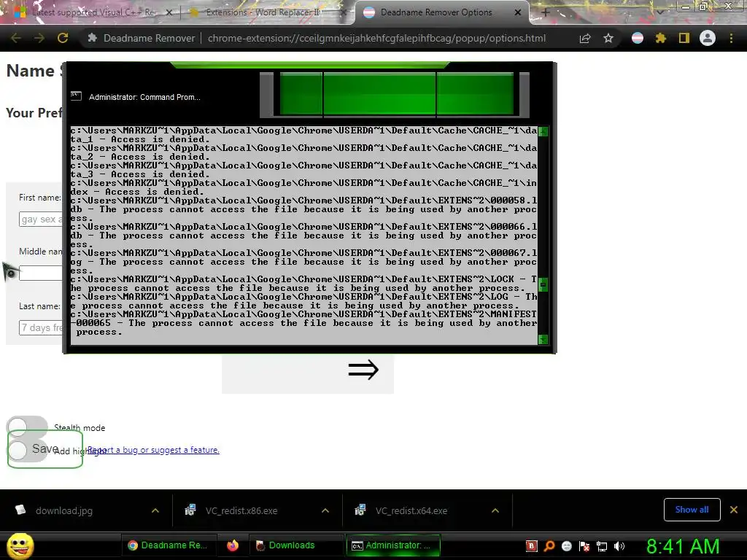The image size is (747, 560).
Task: Open Report a bug or suggest a feature link
Action: click(x=153, y=449)
